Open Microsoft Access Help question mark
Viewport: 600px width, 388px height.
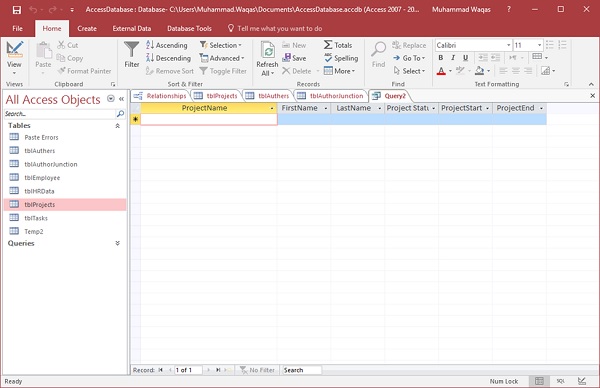coord(509,9)
